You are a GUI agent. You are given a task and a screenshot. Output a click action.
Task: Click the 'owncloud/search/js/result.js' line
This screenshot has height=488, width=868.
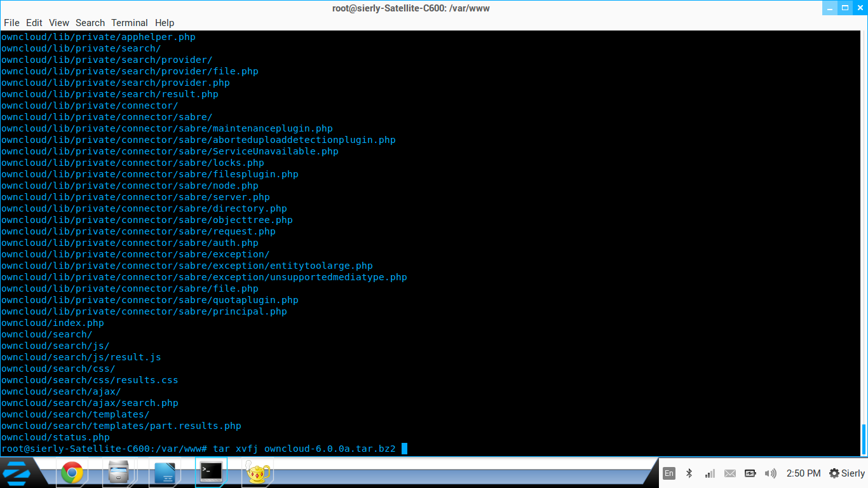81,357
